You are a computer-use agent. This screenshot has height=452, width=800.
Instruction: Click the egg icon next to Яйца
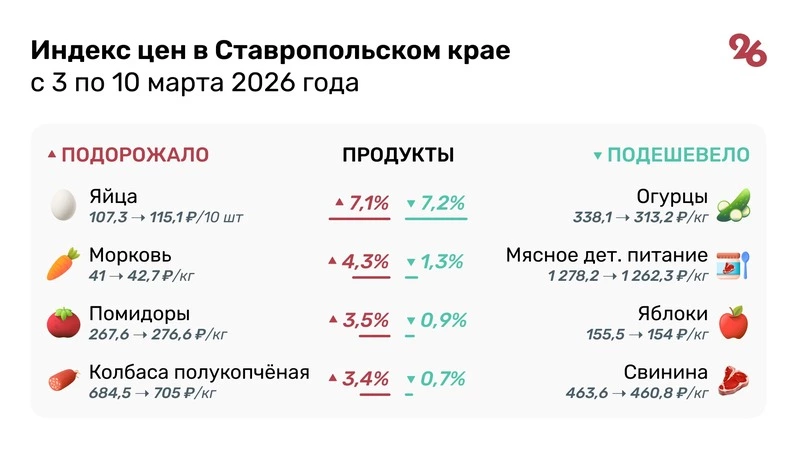(x=63, y=205)
